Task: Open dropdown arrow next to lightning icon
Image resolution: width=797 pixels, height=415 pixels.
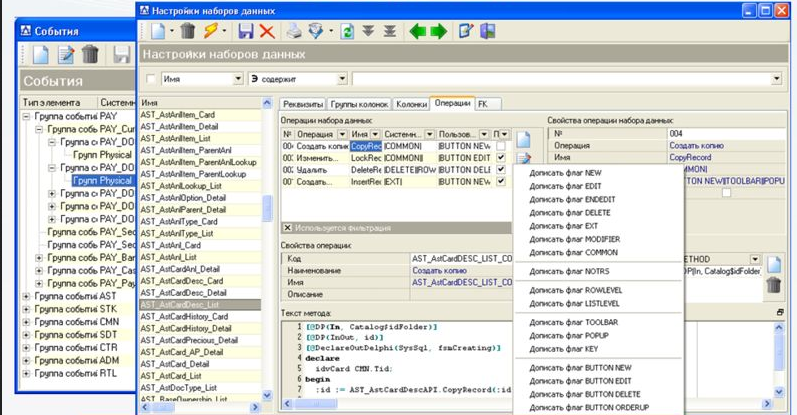Action: coord(224,32)
